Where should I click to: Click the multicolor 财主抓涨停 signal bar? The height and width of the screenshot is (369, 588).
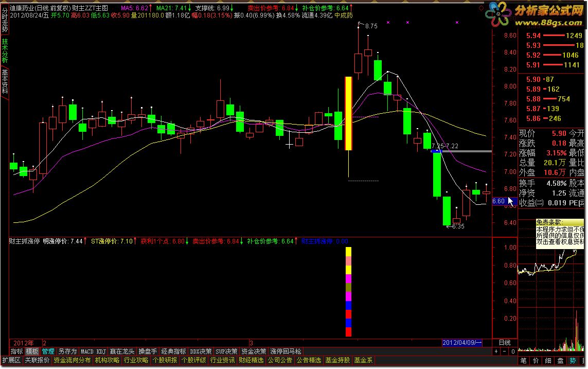pos(348,292)
